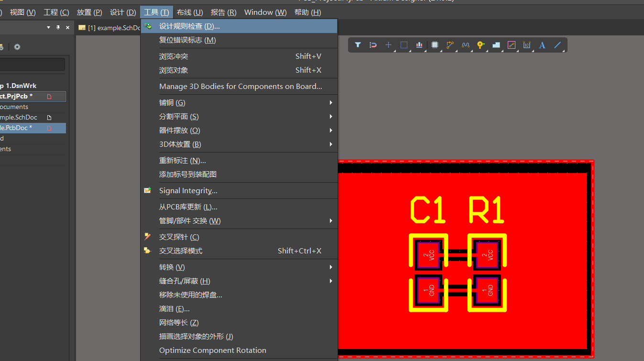Viewport: 644px width, 361px height.
Task: Open the Projects panel dropdown arrow
Action: [48, 28]
